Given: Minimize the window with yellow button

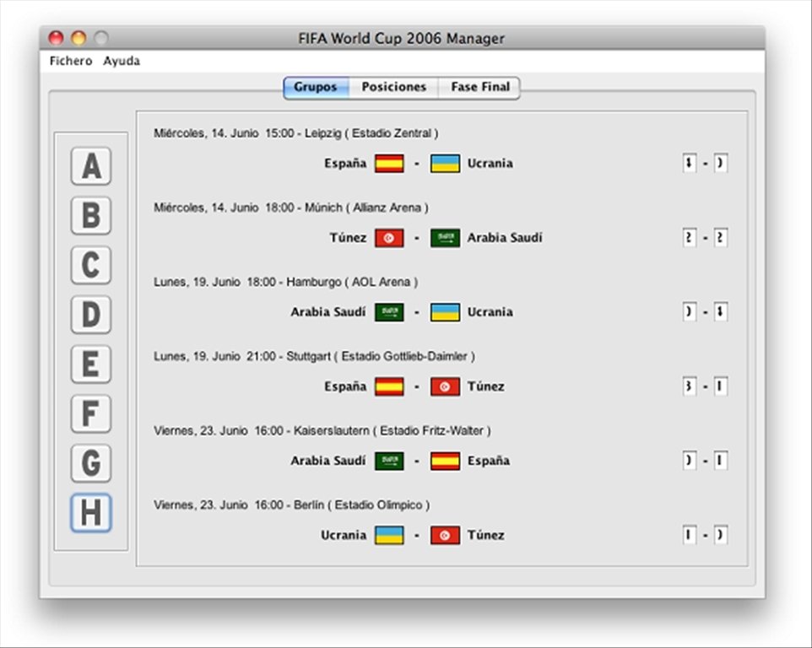Looking at the screenshot, I should click(x=78, y=38).
